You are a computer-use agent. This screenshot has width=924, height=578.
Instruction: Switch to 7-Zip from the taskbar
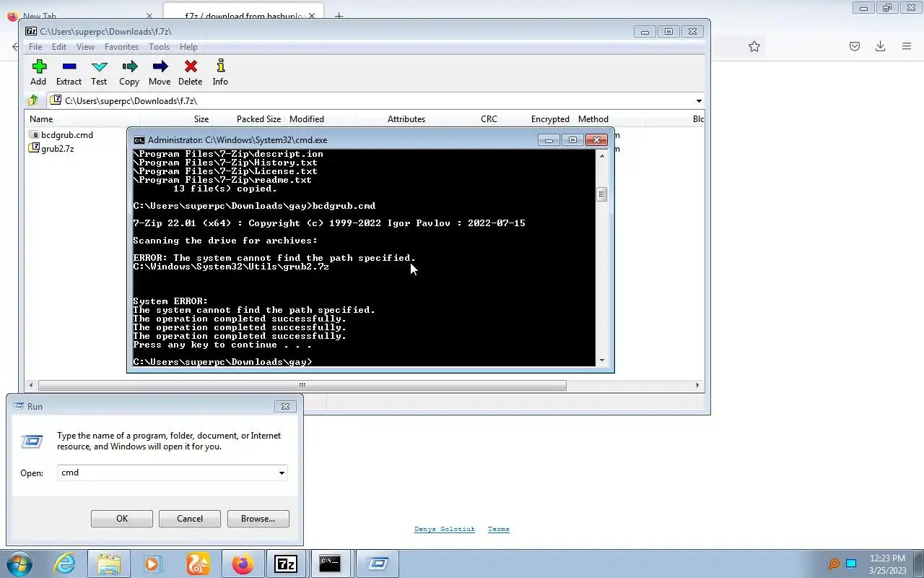[x=286, y=564]
